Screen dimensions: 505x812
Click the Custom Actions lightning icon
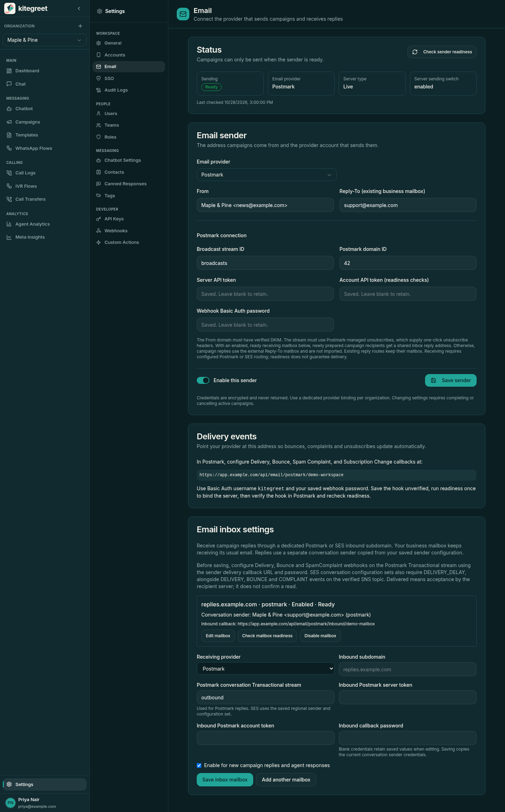coord(99,242)
